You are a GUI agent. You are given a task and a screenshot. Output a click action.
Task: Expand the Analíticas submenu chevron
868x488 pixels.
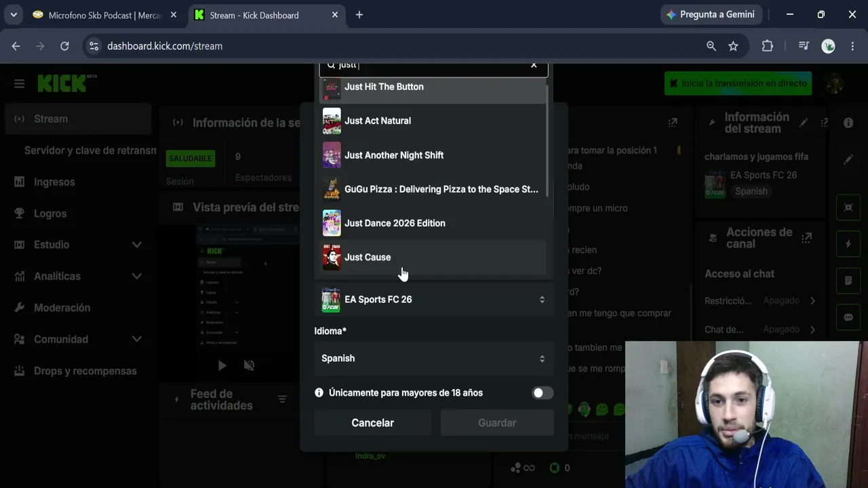tap(136, 277)
